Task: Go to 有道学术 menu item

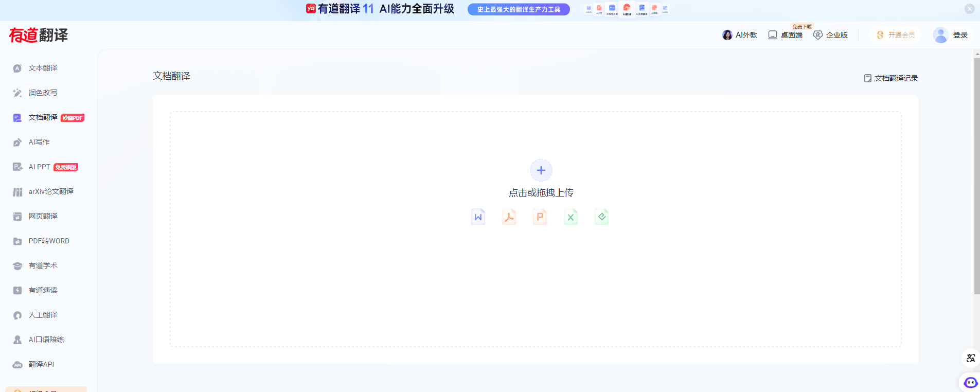Action: tap(43, 266)
